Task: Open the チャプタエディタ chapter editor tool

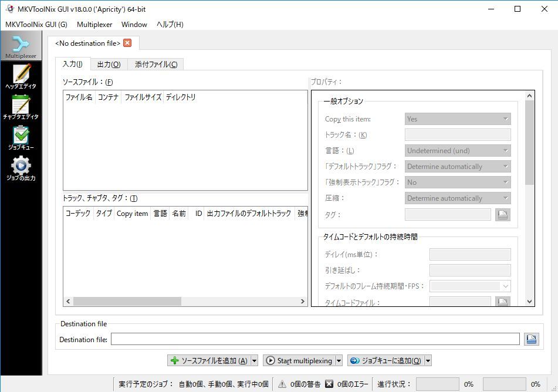Action: click(21, 107)
